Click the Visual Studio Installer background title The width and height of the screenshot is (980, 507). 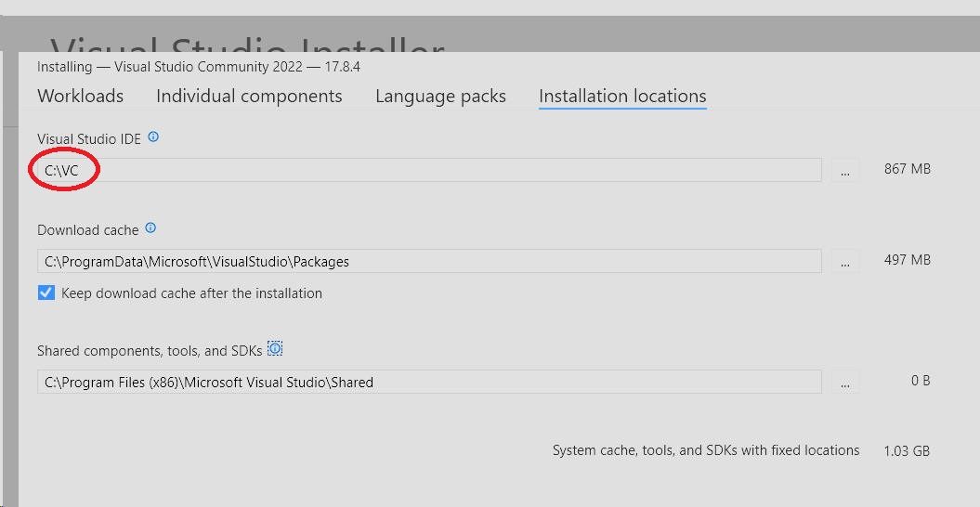coord(247,45)
